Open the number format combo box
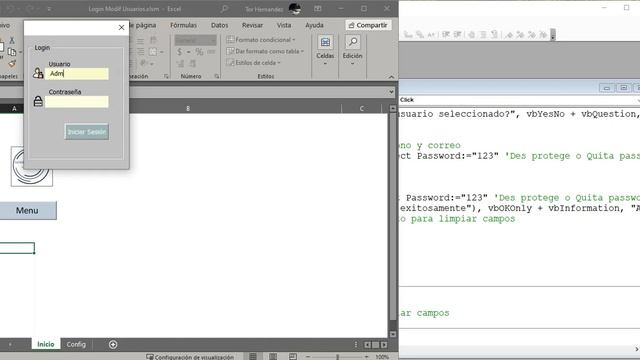 tap(196, 40)
